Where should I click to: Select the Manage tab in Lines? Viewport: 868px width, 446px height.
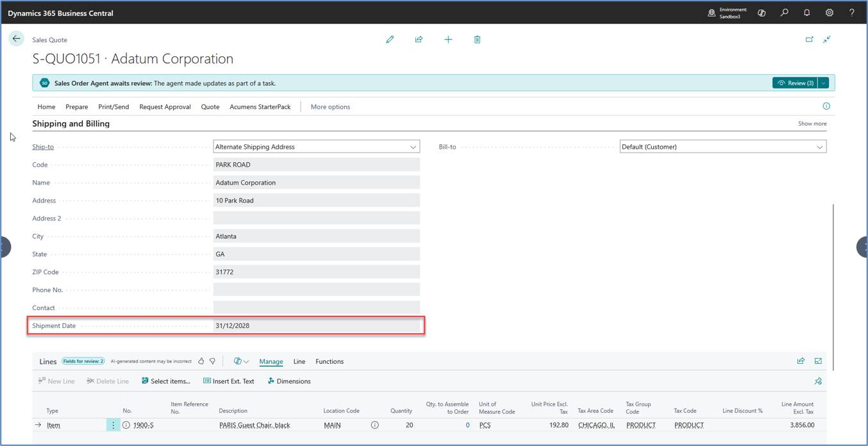tap(271, 361)
